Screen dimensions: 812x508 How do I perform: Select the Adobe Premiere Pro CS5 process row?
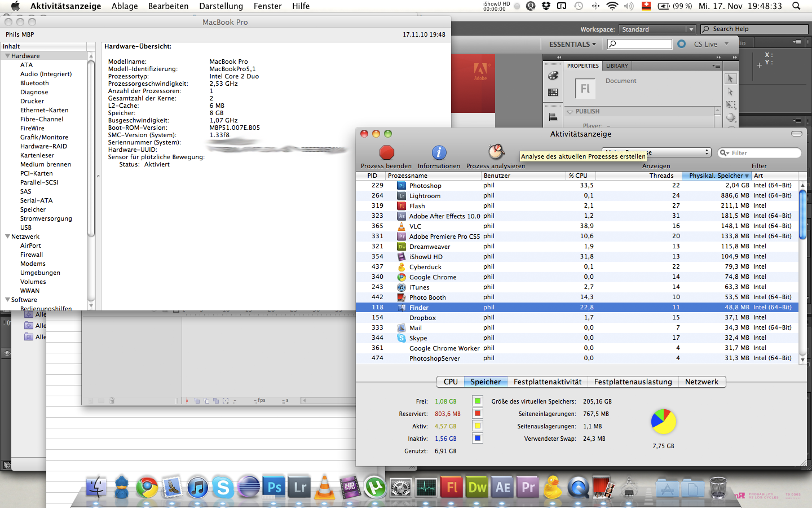pyautogui.click(x=577, y=236)
